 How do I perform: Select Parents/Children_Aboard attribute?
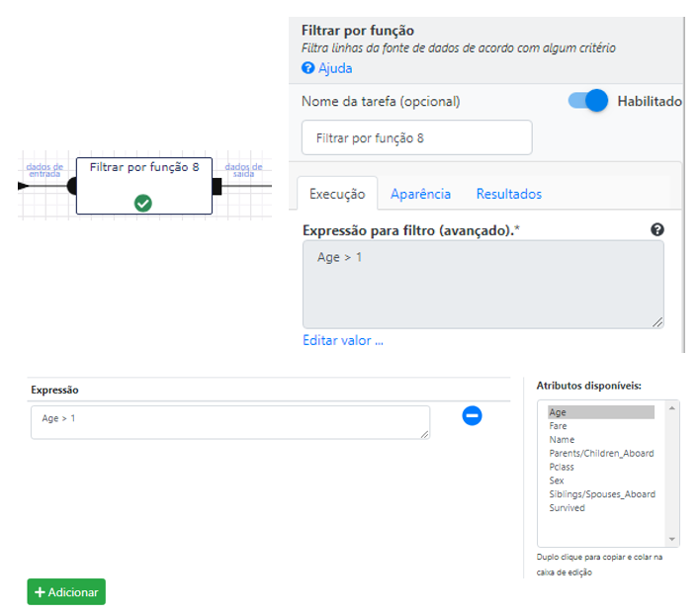[x=601, y=453]
